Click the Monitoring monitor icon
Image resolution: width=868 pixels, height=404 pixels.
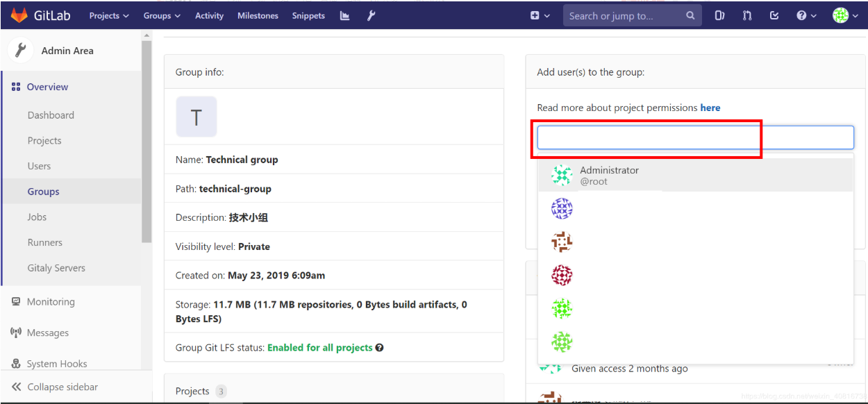[16, 302]
